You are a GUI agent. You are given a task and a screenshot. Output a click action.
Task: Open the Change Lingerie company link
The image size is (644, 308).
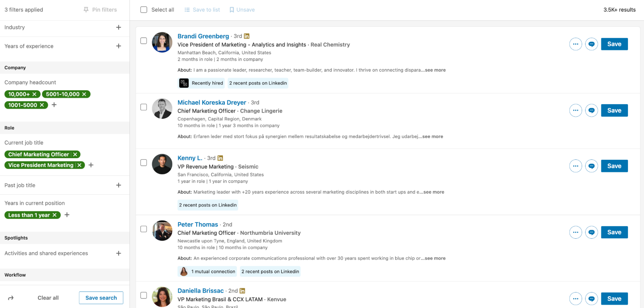pos(261,111)
